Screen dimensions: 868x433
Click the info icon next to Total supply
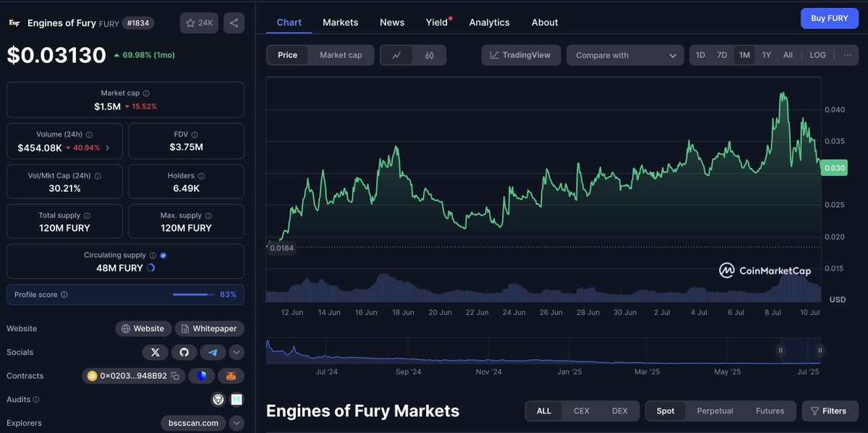point(87,216)
